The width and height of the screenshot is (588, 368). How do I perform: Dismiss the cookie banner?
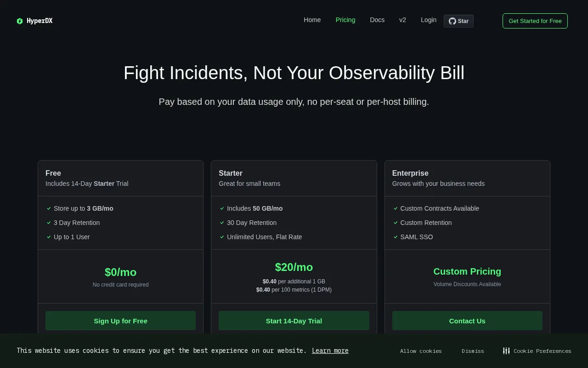coord(473,351)
